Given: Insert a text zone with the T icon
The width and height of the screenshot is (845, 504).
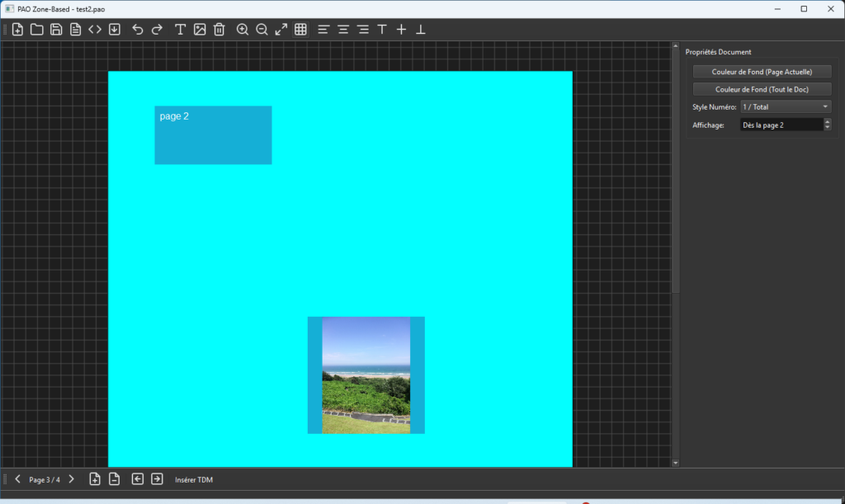Looking at the screenshot, I should coord(180,30).
